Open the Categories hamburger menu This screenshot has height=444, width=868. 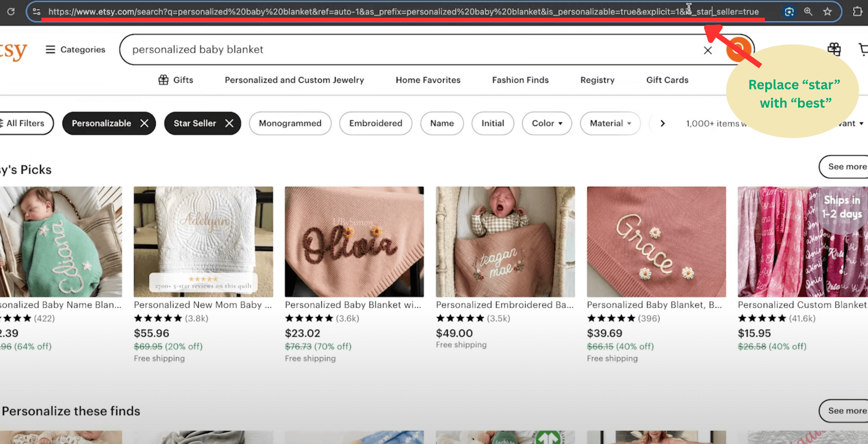pyautogui.click(x=75, y=49)
